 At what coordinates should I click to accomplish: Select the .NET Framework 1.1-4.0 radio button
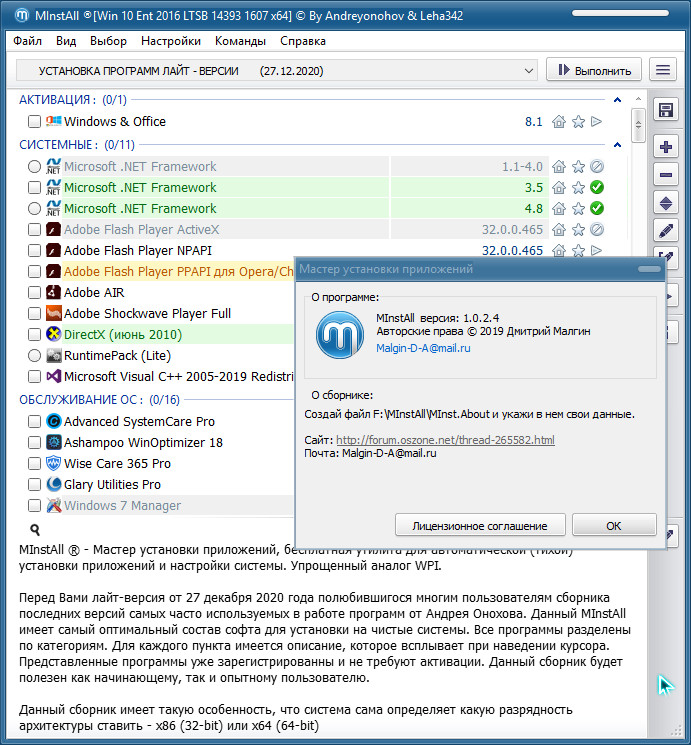(x=34, y=167)
